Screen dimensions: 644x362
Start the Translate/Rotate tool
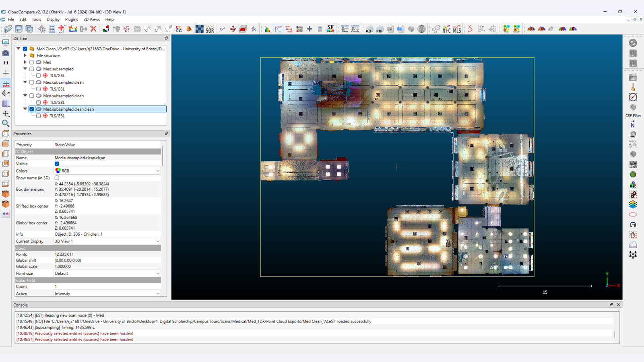click(233, 29)
